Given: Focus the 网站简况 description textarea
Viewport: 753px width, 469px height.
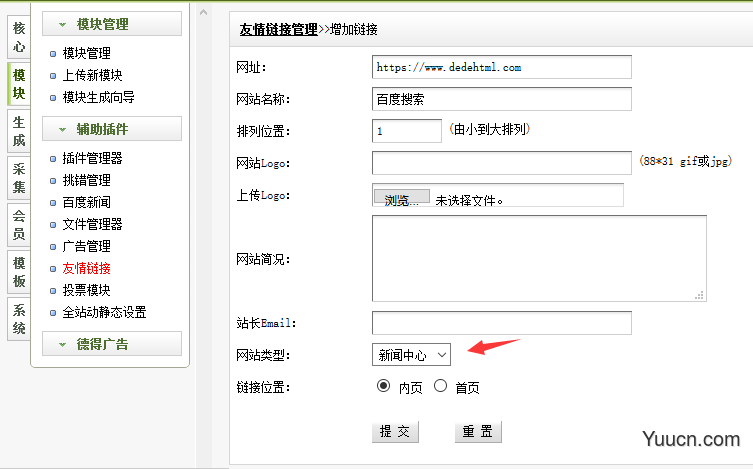Looking at the screenshot, I should coord(538,258).
